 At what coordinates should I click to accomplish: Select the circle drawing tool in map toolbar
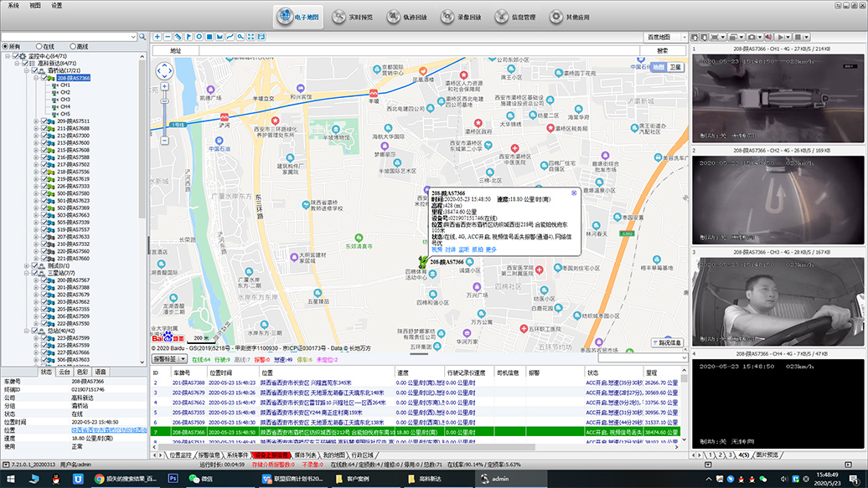coord(199,37)
